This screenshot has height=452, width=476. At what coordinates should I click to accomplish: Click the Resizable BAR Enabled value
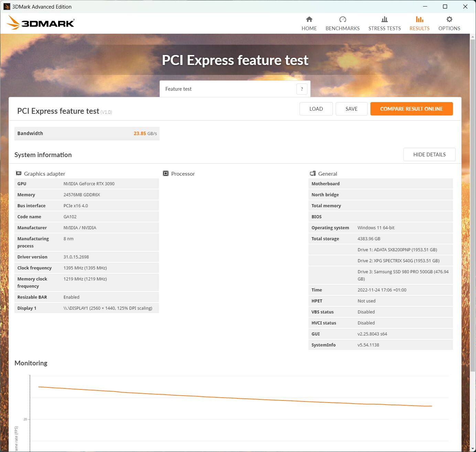coord(72,297)
